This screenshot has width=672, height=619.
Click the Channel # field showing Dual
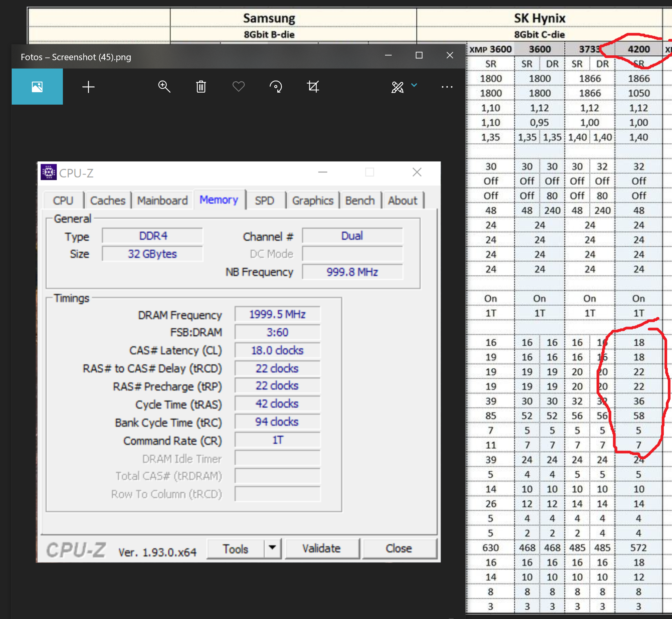coord(352,236)
